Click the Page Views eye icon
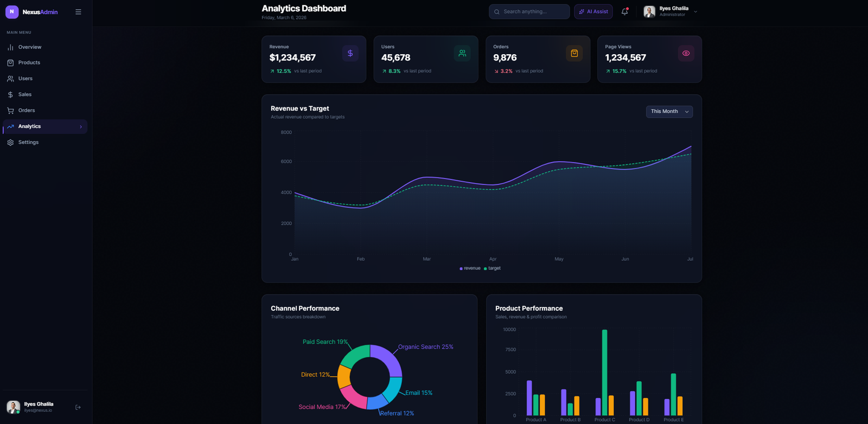 click(686, 53)
